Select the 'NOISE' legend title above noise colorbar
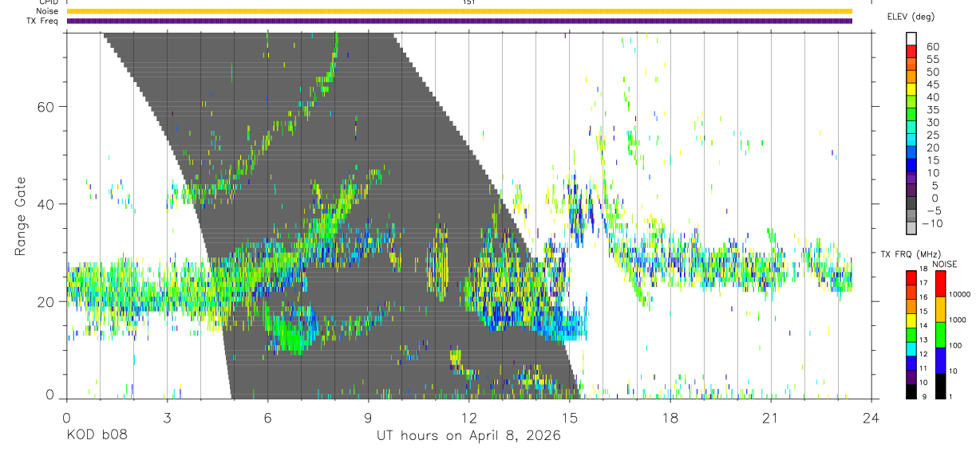The height and width of the screenshot is (452, 980). pyautogui.click(x=945, y=264)
